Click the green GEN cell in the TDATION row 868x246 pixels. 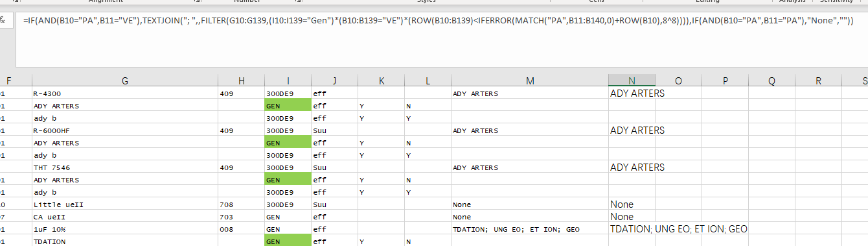coord(288,241)
